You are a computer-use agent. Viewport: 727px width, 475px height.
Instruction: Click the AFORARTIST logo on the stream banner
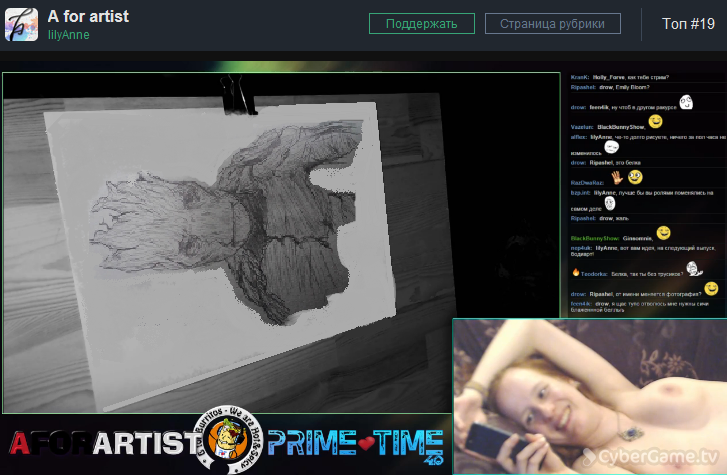pyautogui.click(x=104, y=443)
